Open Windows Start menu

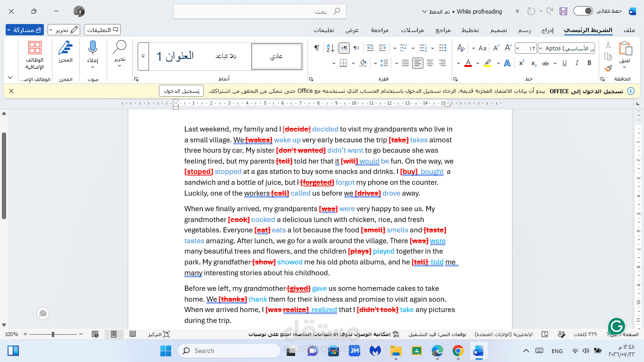[166, 351]
